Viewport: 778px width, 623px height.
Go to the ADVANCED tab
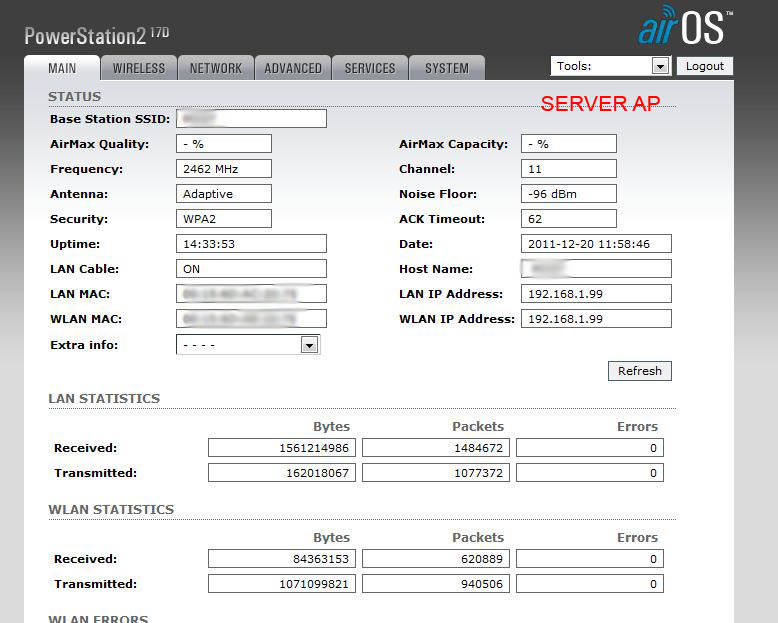point(293,68)
